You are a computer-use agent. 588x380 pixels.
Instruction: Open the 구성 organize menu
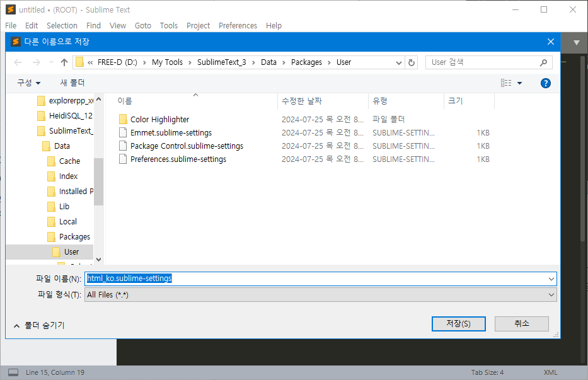click(x=28, y=83)
